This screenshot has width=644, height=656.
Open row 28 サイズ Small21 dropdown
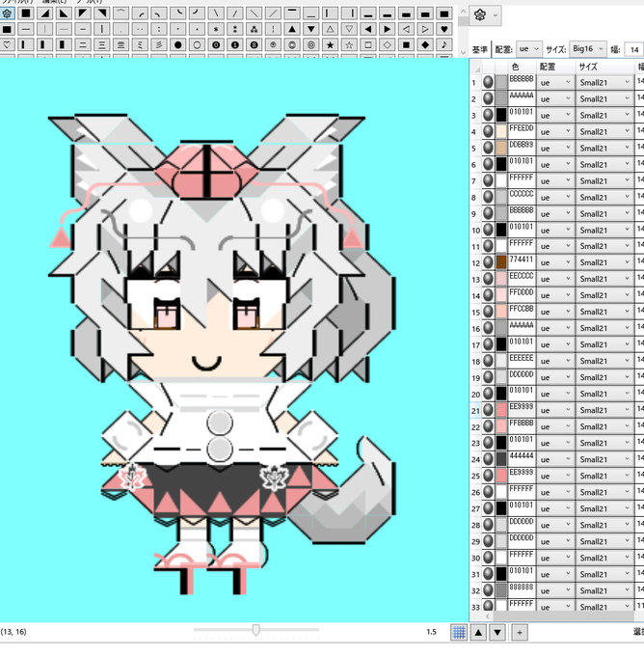[604, 525]
